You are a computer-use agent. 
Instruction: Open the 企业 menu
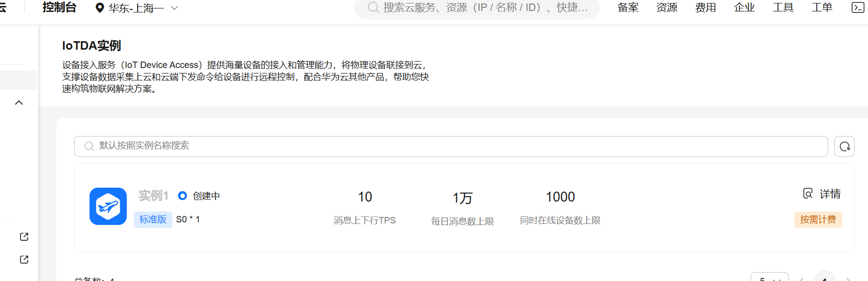pos(744,7)
